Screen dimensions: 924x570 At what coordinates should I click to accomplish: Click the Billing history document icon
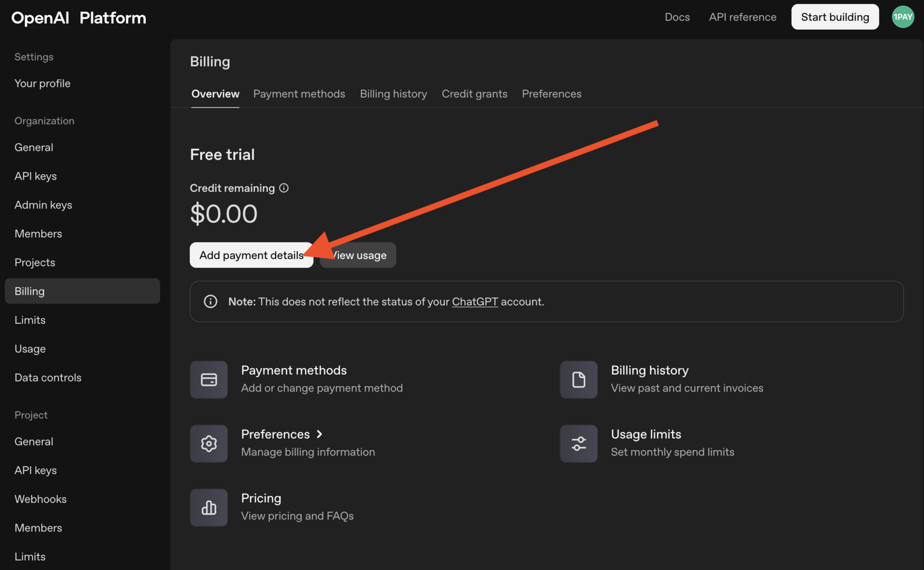pos(579,380)
